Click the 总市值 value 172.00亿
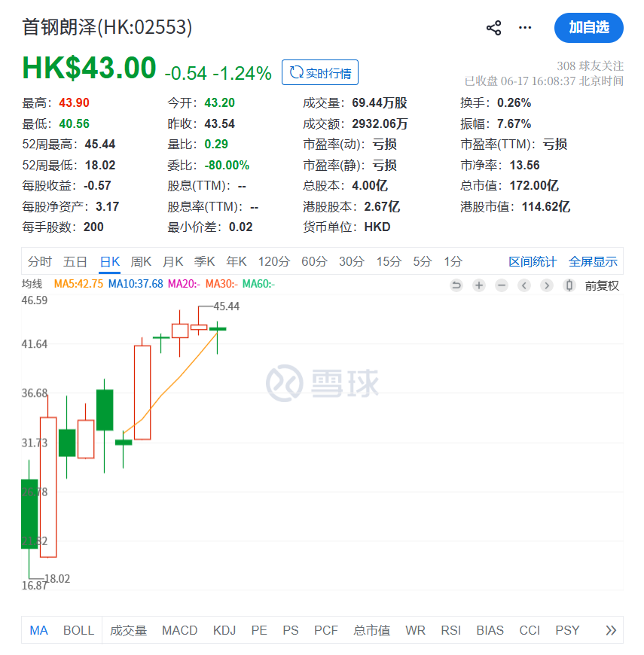The width and height of the screenshot is (644, 655). (x=534, y=185)
